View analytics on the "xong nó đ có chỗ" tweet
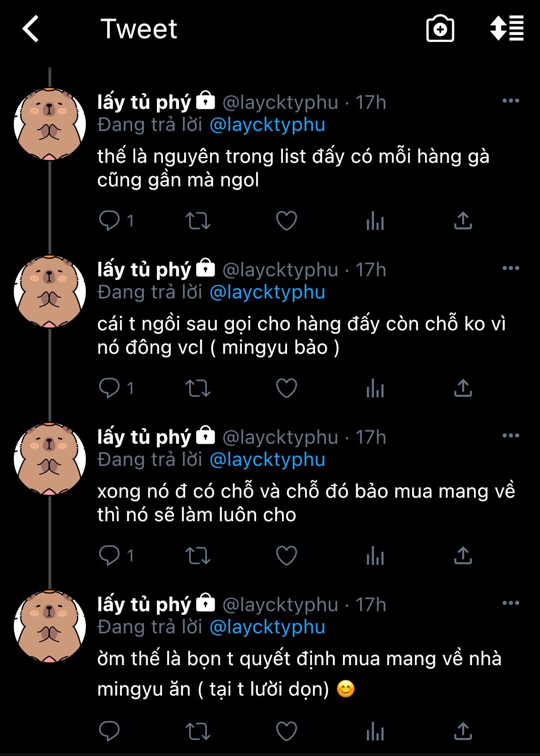 coord(375,555)
